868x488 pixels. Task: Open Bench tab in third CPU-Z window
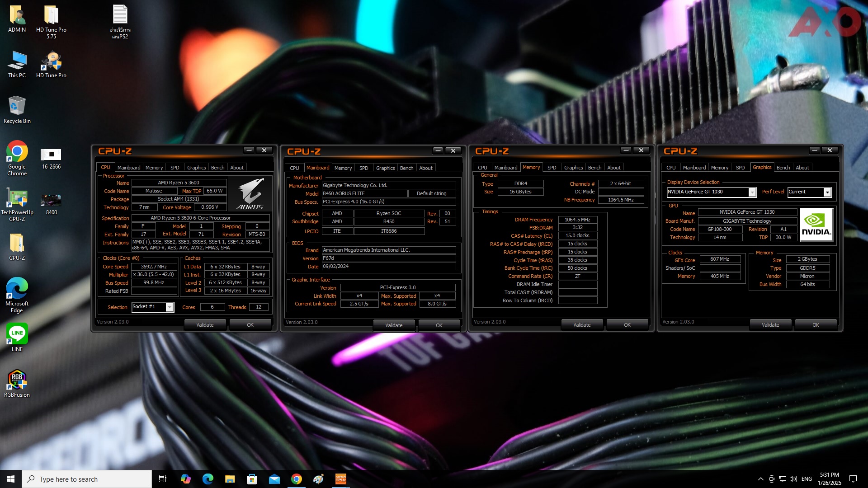coord(594,168)
